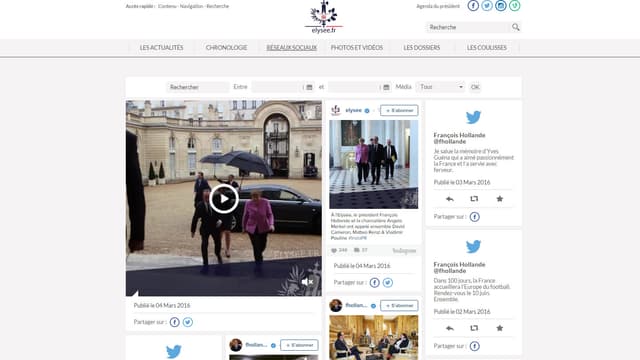Viewport: 640px width, 360px height.
Task: Open Photos et Vidéos menu item
Action: (x=357, y=48)
